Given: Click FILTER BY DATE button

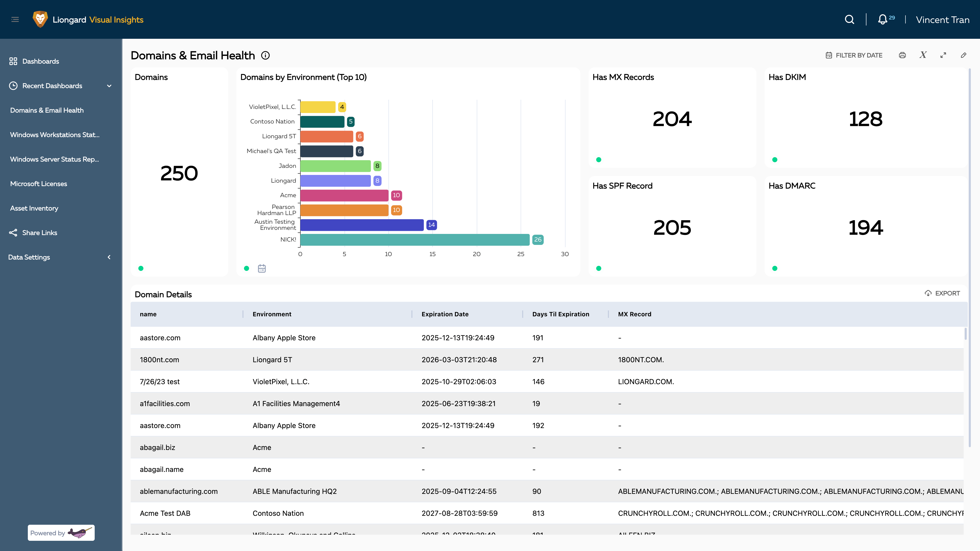Looking at the screenshot, I should pyautogui.click(x=854, y=55).
